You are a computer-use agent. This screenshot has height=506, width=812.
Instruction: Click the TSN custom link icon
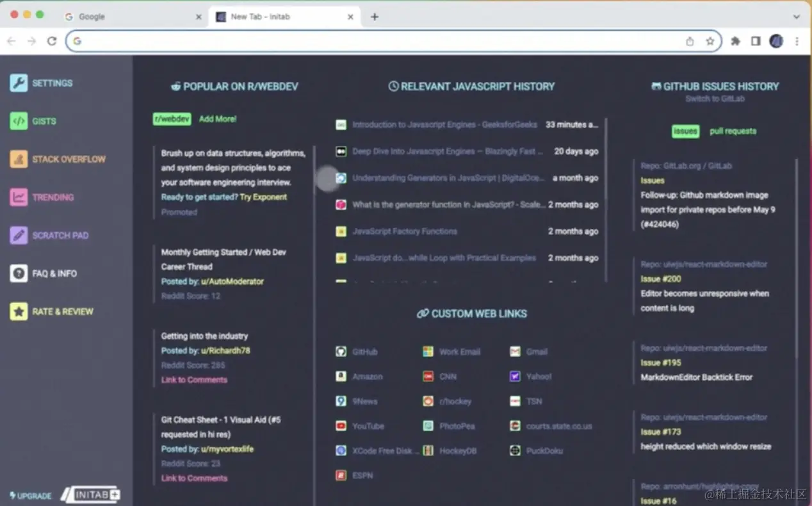(515, 401)
